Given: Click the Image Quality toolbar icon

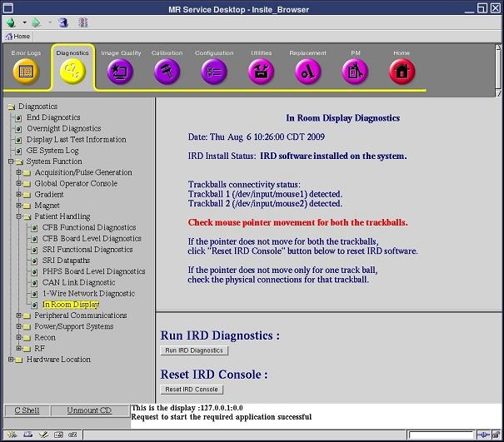Looking at the screenshot, I should click(x=120, y=71).
